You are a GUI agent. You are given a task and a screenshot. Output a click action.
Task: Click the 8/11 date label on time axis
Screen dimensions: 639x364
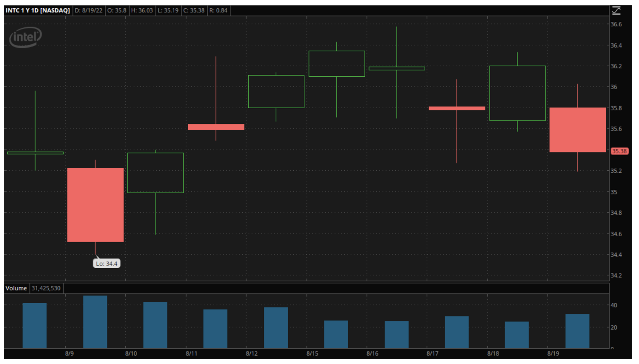191,353
